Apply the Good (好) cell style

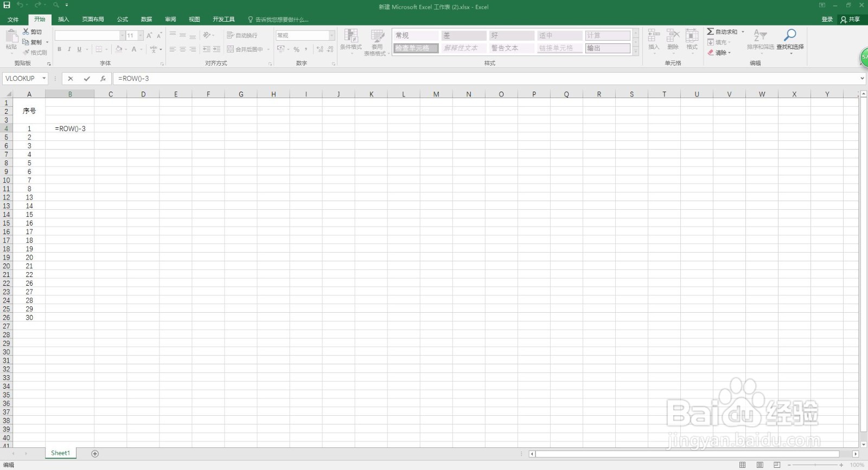(x=512, y=35)
